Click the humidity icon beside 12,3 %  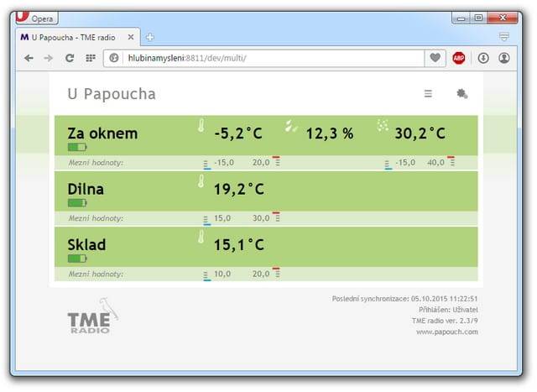[291, 126]
